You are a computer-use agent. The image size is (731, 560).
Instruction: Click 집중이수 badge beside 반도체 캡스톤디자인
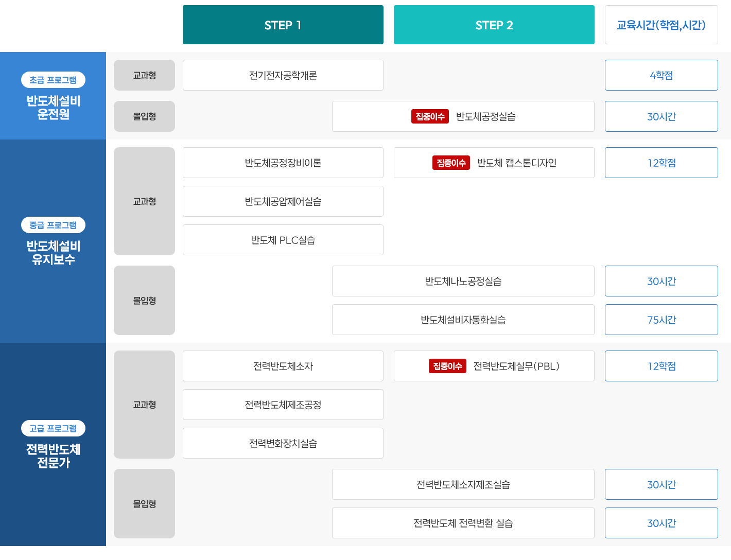pyautogui.click(x=451, y=163)
